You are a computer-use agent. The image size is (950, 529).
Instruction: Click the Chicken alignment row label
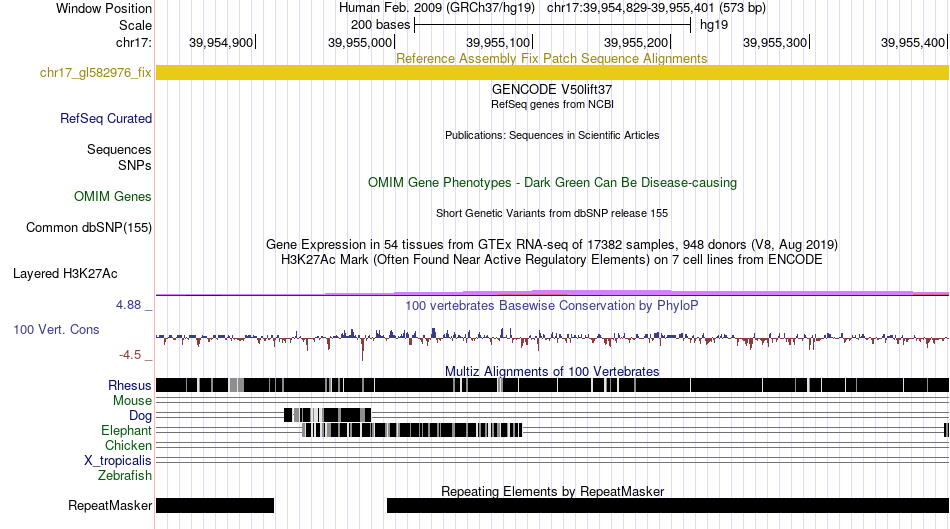128,445
